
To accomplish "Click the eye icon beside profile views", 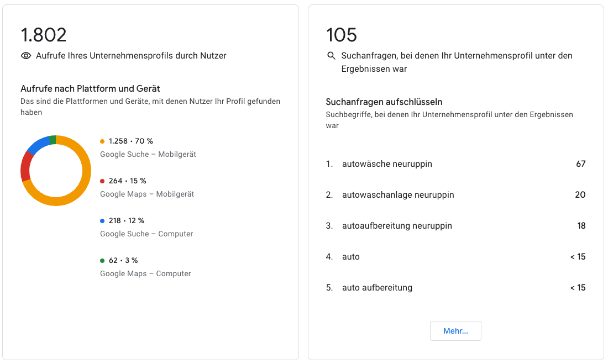I will pyautogui.click(x=26, y=56).
